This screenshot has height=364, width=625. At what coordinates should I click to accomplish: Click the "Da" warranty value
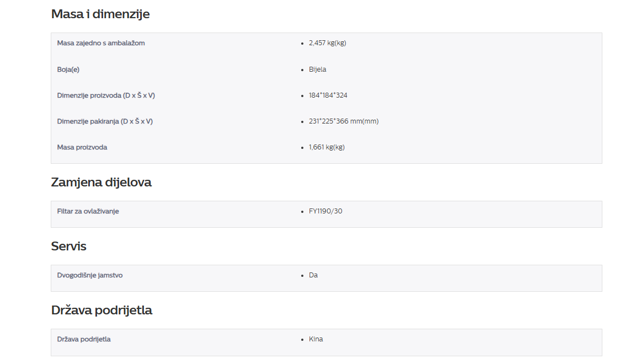click(313, 275)
